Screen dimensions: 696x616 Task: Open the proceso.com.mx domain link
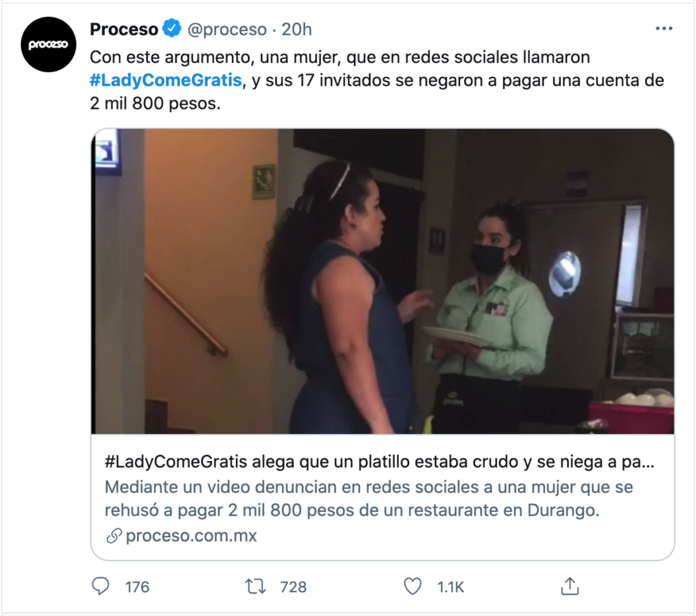tap(191, 536)
